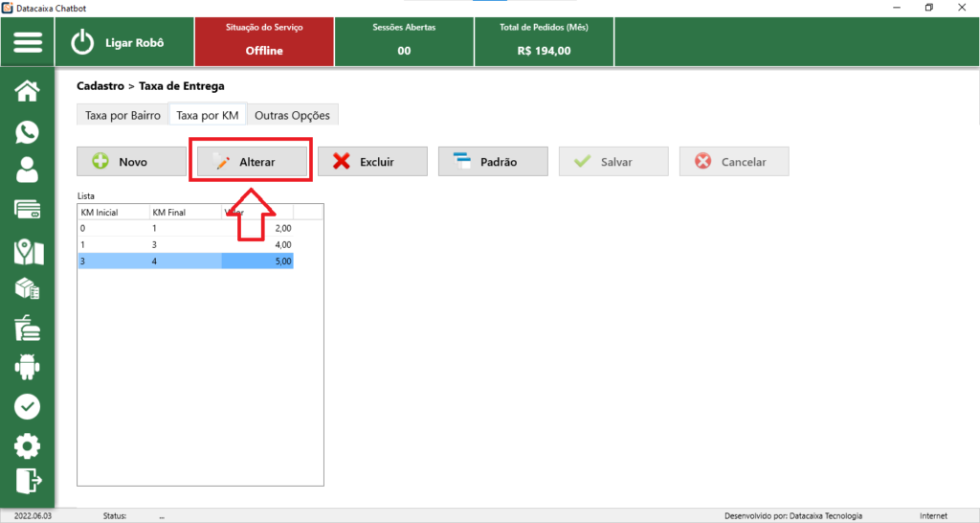This screenshot has height=523, width=980.
Task: Select the row with KM Inicial 0
Action: (x=185, y=228)
